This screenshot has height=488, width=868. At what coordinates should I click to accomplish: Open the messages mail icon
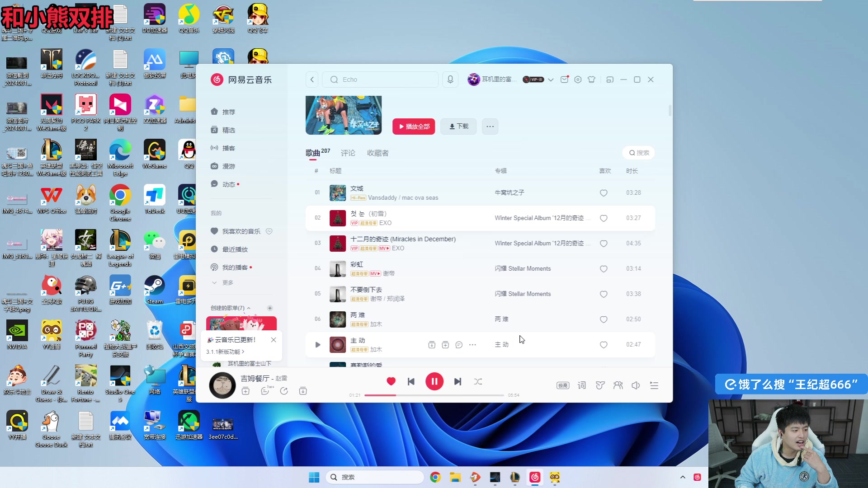point(564,80)
